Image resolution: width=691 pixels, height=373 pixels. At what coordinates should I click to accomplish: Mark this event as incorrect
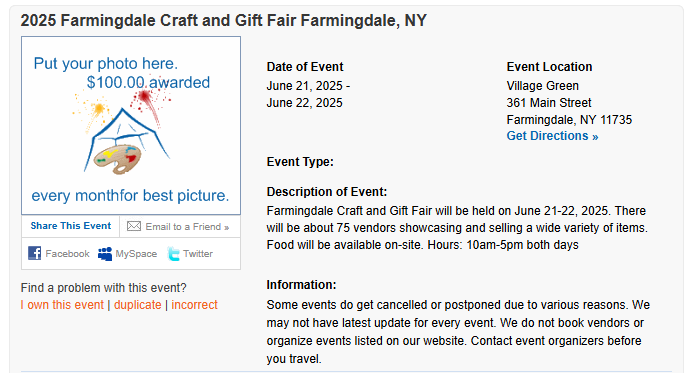(x=194, y=305)
